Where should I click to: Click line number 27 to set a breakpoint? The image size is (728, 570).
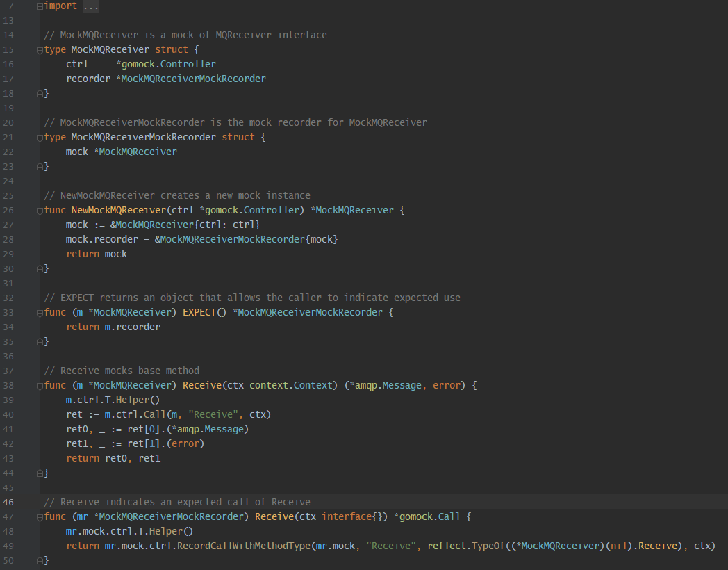pos(9,225)
